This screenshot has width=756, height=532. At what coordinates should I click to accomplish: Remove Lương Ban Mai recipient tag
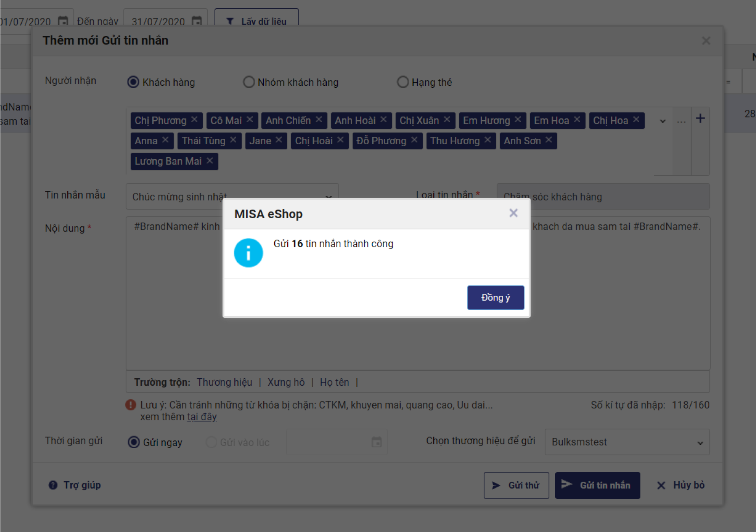tap(210, 160)
